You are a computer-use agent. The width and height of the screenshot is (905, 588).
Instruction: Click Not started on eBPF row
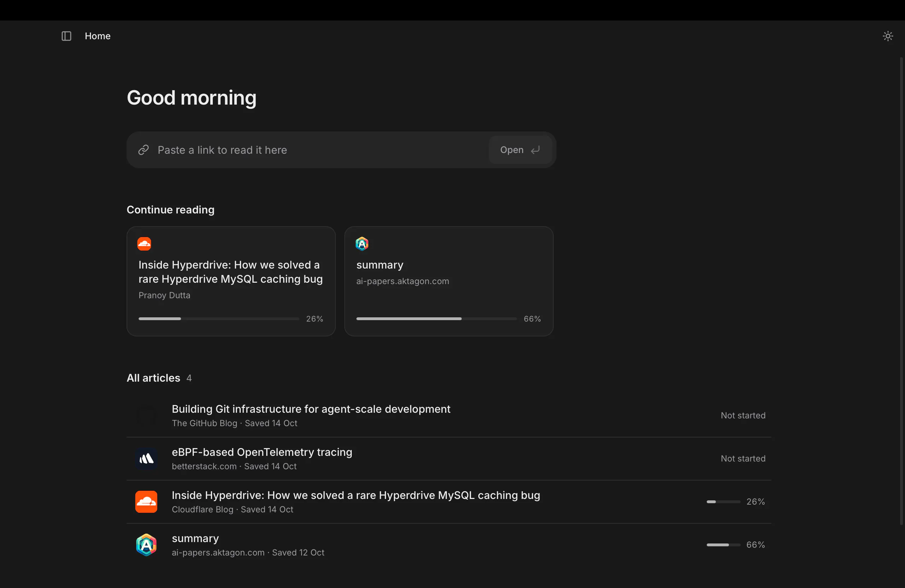click(x=743, y=459)
